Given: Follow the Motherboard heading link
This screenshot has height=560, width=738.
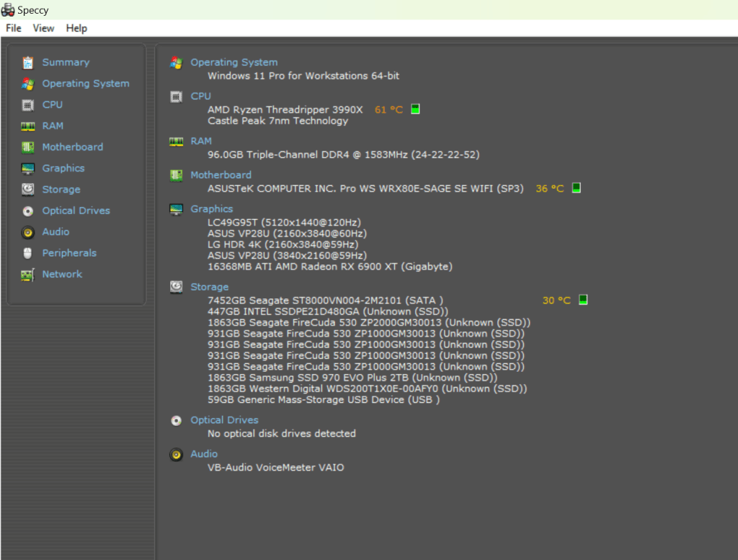Looking at the screenshot, I should pos(221,175).
